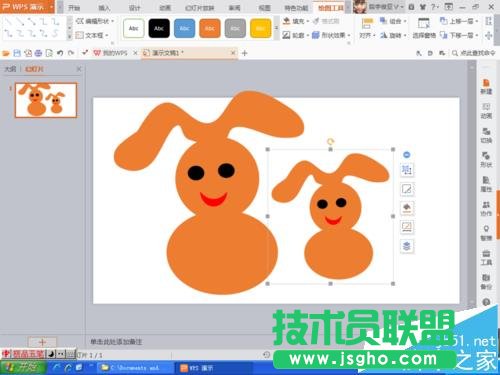500x375 pixels.
Task: Click the 选择窗格 selection pane button
Action: pos(424,28)
